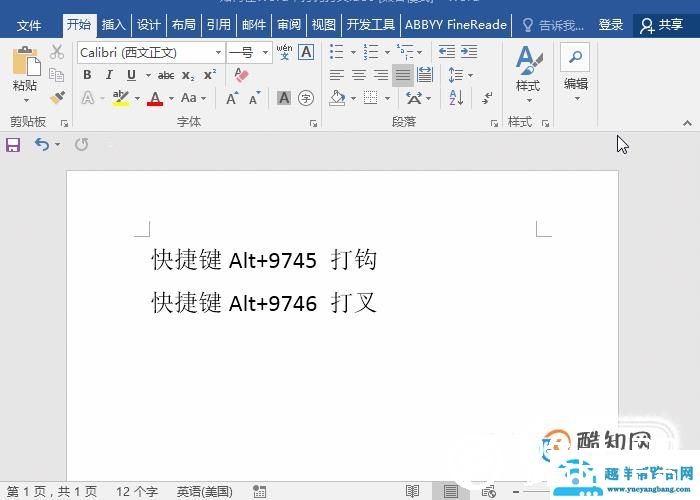Viewport: 700px width, 500px height.
Task: Open the phonetic guide (wén) tool
Action: (284, 52)
